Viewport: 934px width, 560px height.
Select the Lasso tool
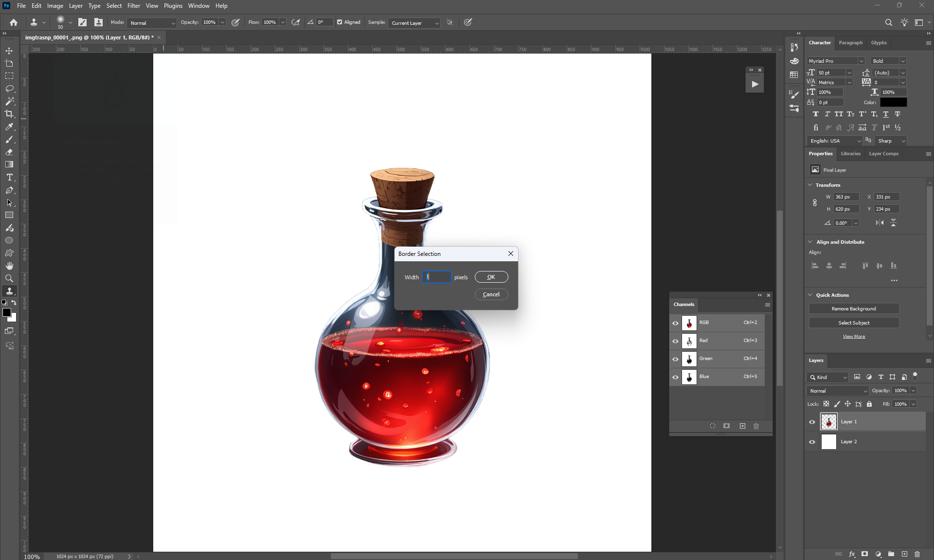[9, 89]
